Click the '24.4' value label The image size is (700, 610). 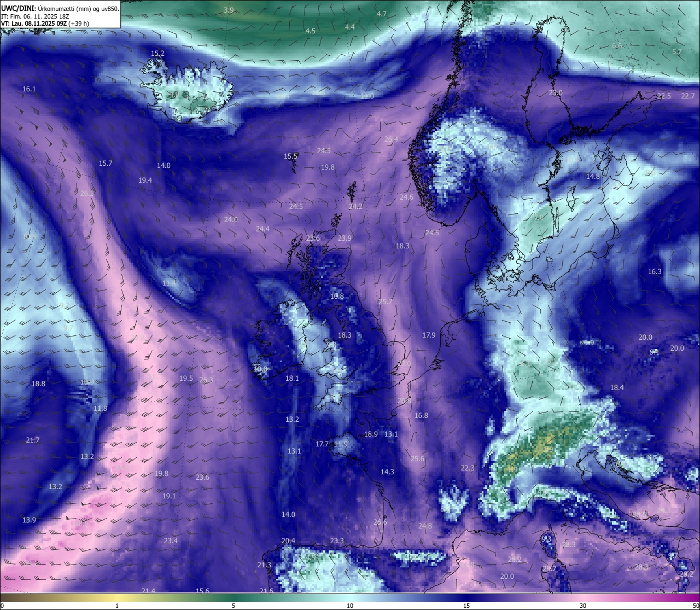click(x=262, y=229)
